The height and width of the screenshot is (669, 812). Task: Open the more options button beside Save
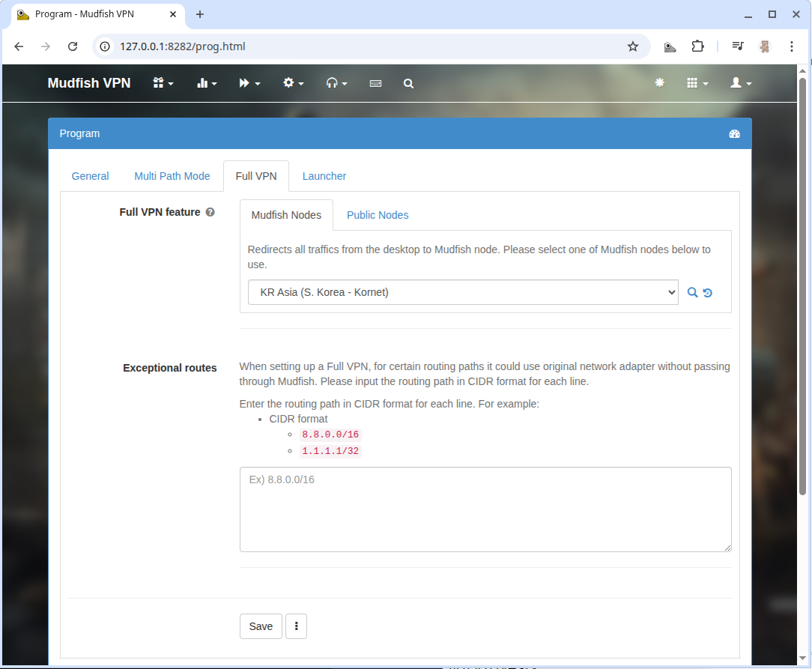(x=296, y=626)
